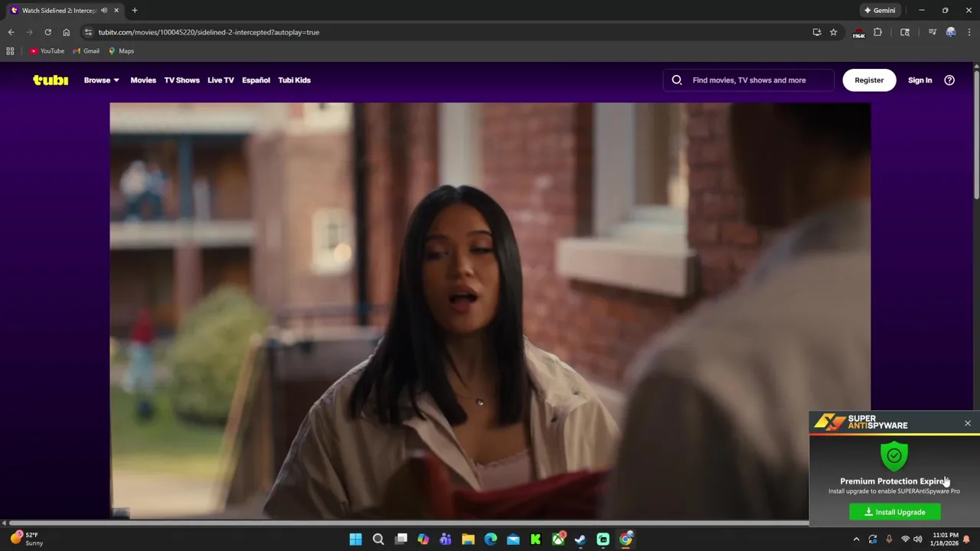Open Steam from taskbar
This screenshot has height=551, width=980.
click(580, 540)
